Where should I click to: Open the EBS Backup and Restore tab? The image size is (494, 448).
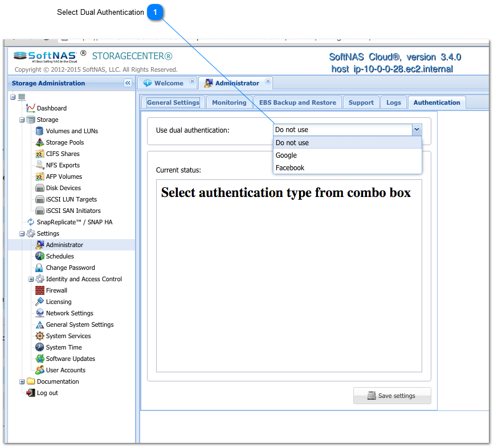pyautogui.click(x=297, y=102)
